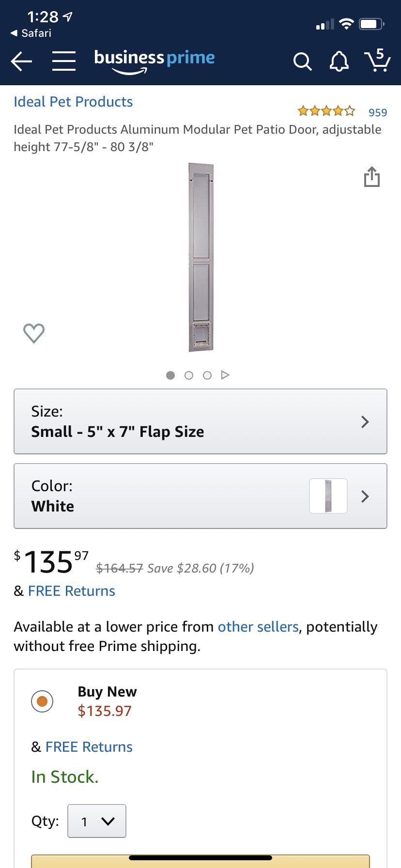Open the Ideal Pet Products brand link
401x868 pixels.
click(73, 102)
